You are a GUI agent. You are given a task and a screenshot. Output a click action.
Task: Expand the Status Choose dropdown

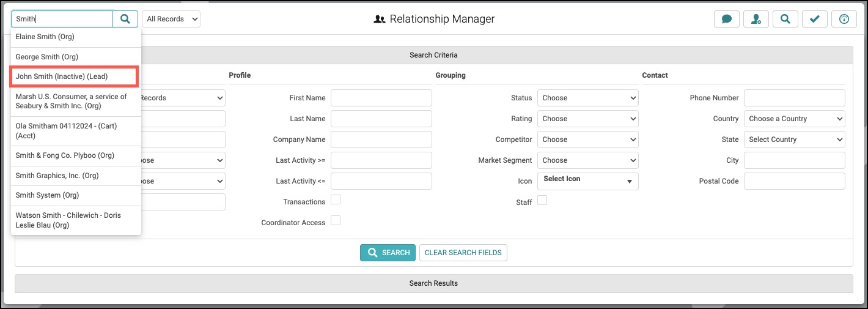pyautogui.click(x=588, y=98)
